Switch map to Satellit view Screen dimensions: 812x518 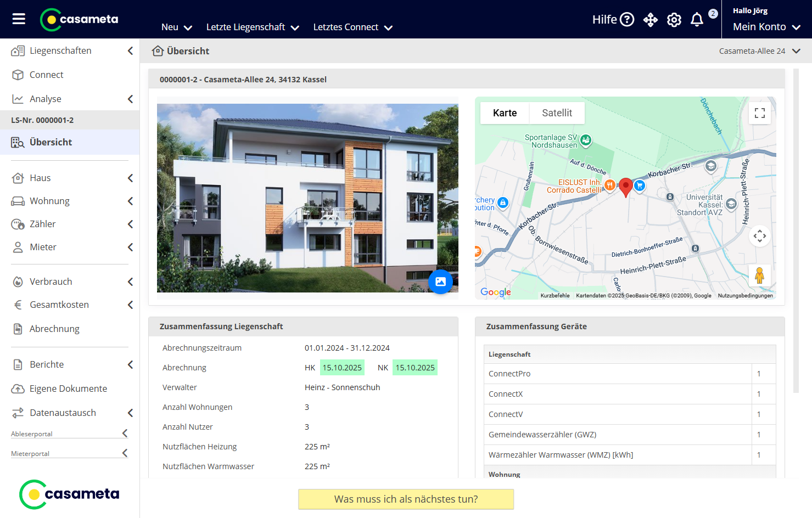click(557, 113)
